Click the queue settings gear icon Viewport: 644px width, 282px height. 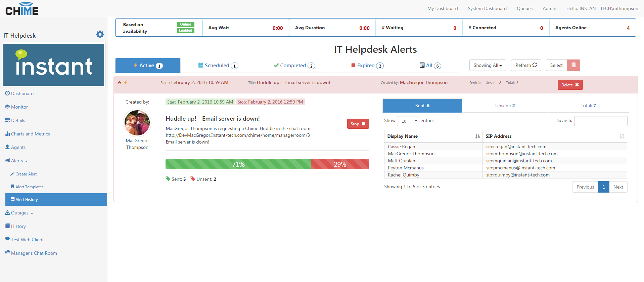100,34
